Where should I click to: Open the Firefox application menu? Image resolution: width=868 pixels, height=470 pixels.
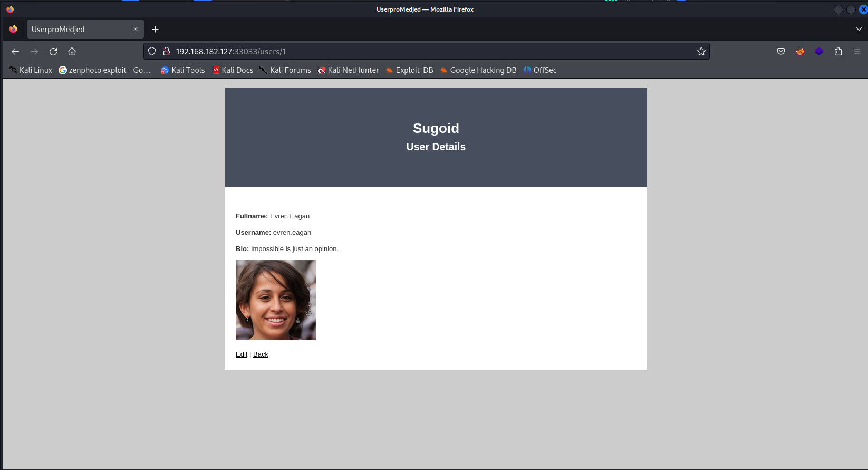(x=857, y=52)
